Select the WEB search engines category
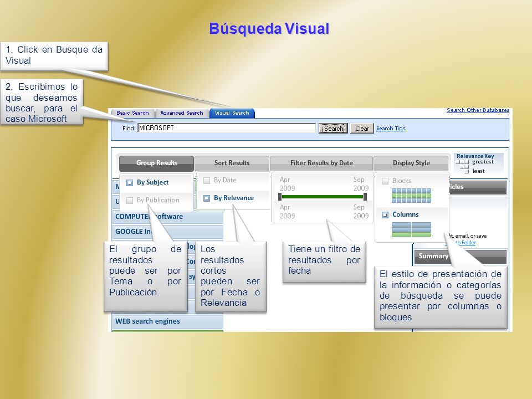 coord(167,321)
